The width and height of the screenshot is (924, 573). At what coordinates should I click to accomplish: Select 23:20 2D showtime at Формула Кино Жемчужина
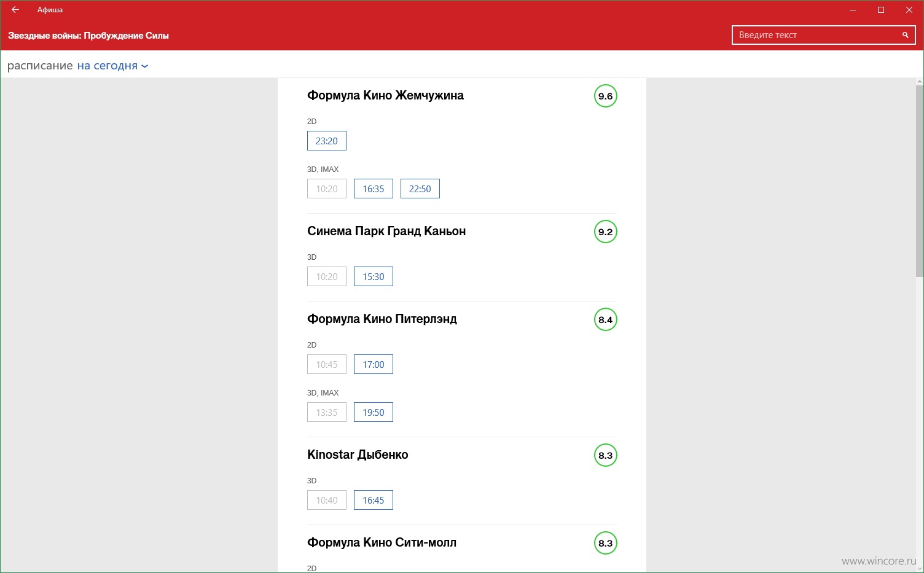point(327,141)
